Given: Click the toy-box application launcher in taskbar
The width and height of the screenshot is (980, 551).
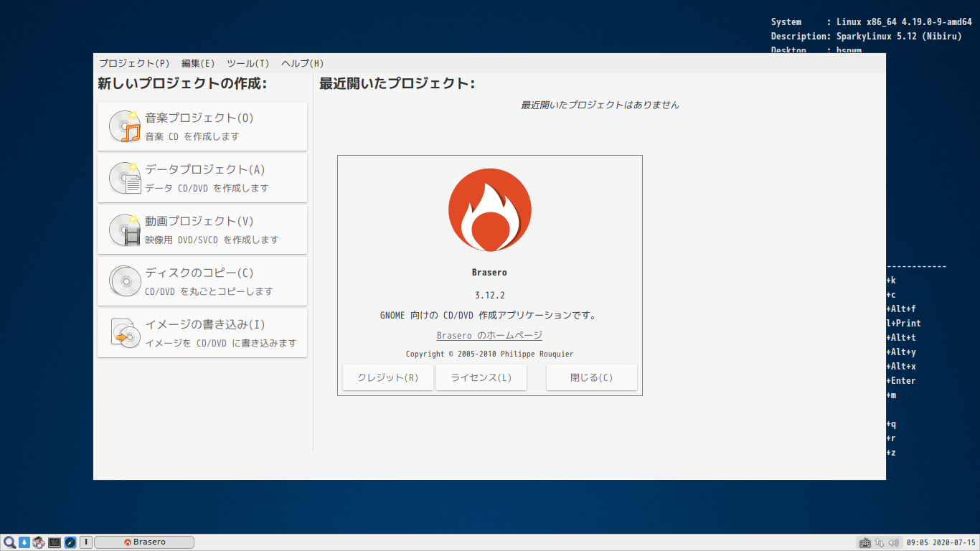Looking at the screenshot, I should [39, 542].
